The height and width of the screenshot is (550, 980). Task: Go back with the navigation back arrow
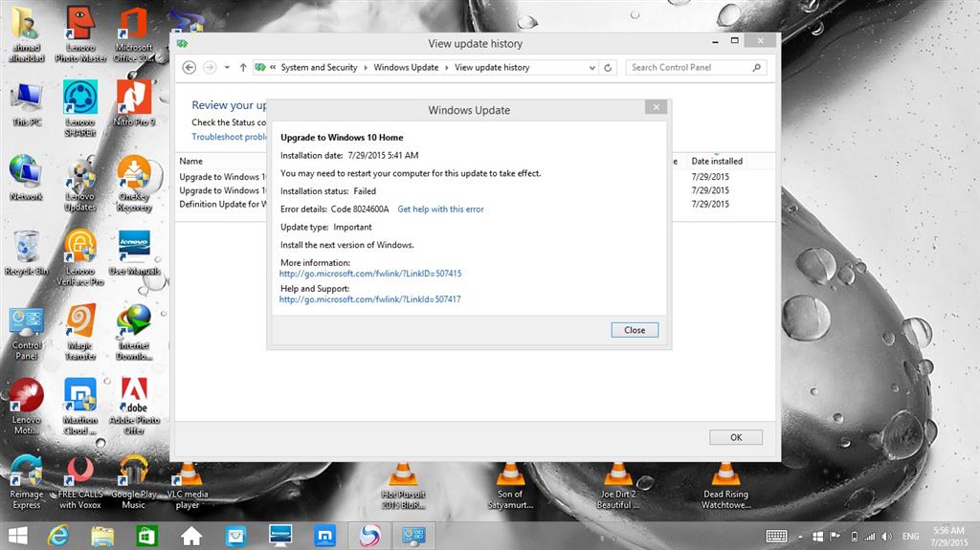pyautogui.click(x=189, y=68)
